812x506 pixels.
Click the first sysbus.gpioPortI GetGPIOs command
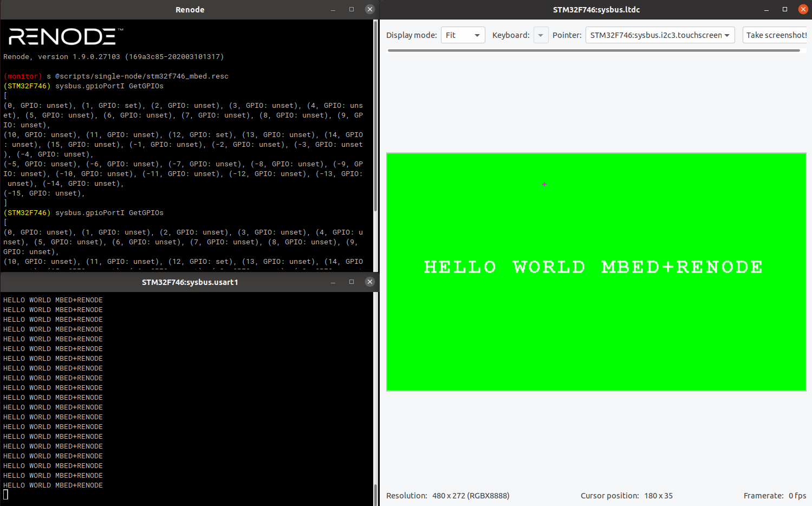tap(109, 86)
